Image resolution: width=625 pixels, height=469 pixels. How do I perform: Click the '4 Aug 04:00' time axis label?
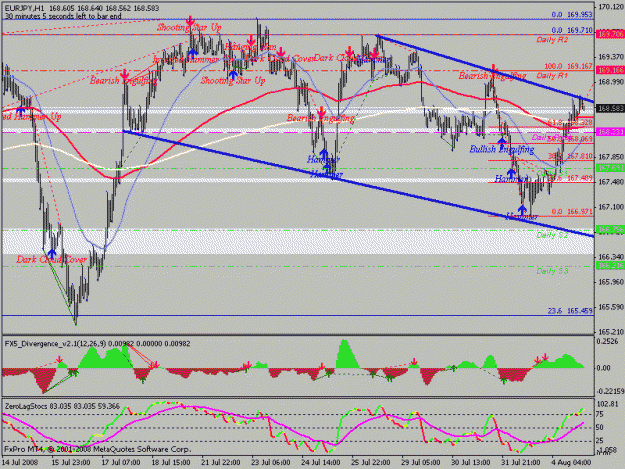[571, 462]
